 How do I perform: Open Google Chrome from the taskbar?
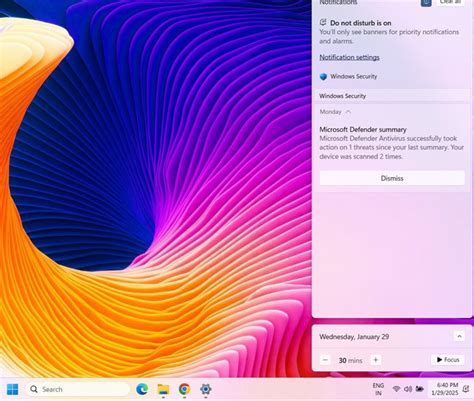[184, 389]
